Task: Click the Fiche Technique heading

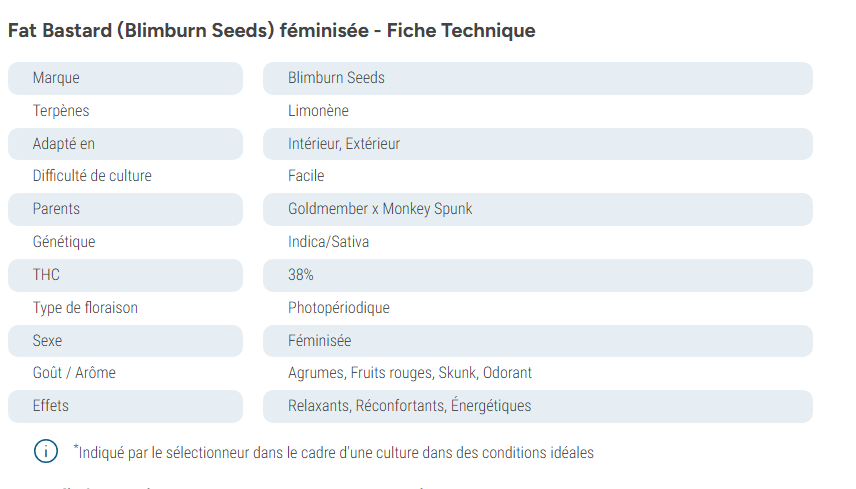Action: (x=271, y=31)
